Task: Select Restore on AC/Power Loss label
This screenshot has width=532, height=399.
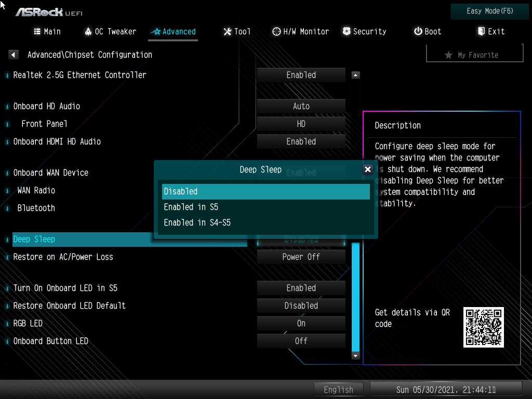Action: tap(63, 257)
